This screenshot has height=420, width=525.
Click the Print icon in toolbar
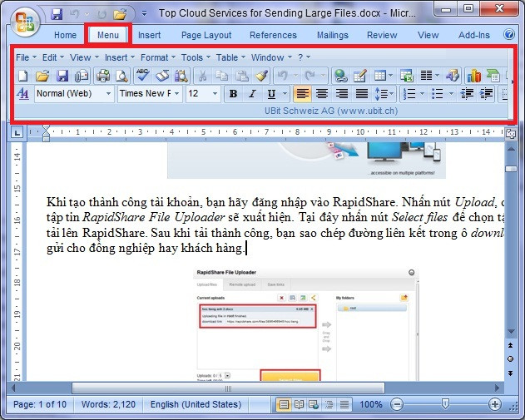click(103, 76)
